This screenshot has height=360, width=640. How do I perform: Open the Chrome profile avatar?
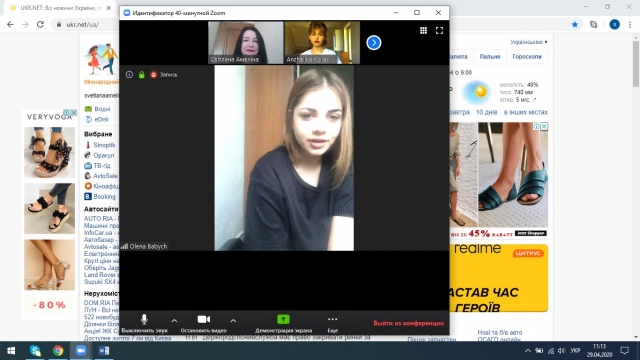[x=614, y=24]
